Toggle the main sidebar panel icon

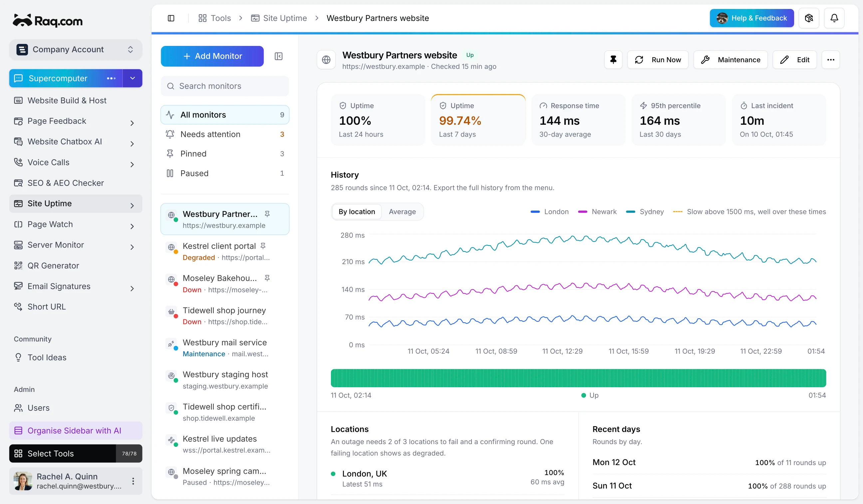coord(171,18)
